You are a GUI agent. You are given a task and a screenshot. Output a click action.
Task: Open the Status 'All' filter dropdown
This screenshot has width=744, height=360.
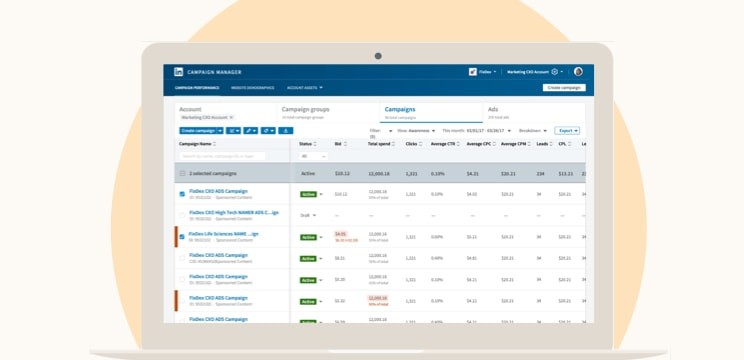(313, 156)
